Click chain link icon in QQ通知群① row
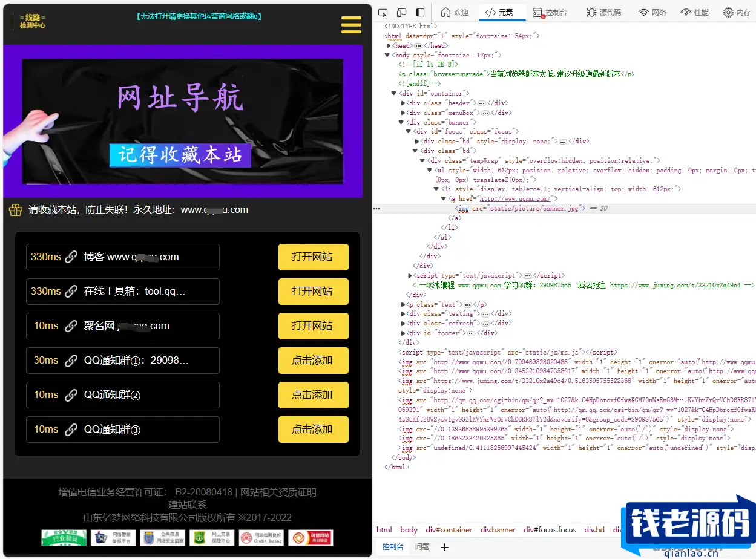The height and width of the screenshot is (559, 756). [x=71, y=361]
